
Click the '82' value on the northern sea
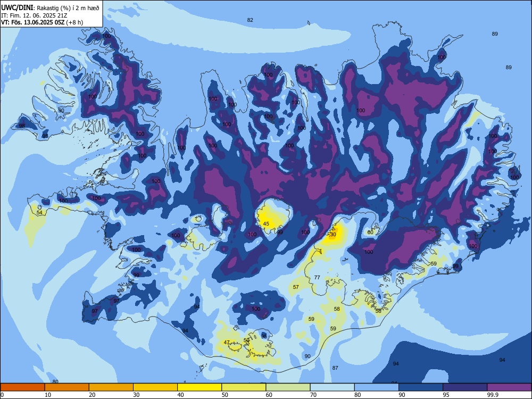(250, 20)
